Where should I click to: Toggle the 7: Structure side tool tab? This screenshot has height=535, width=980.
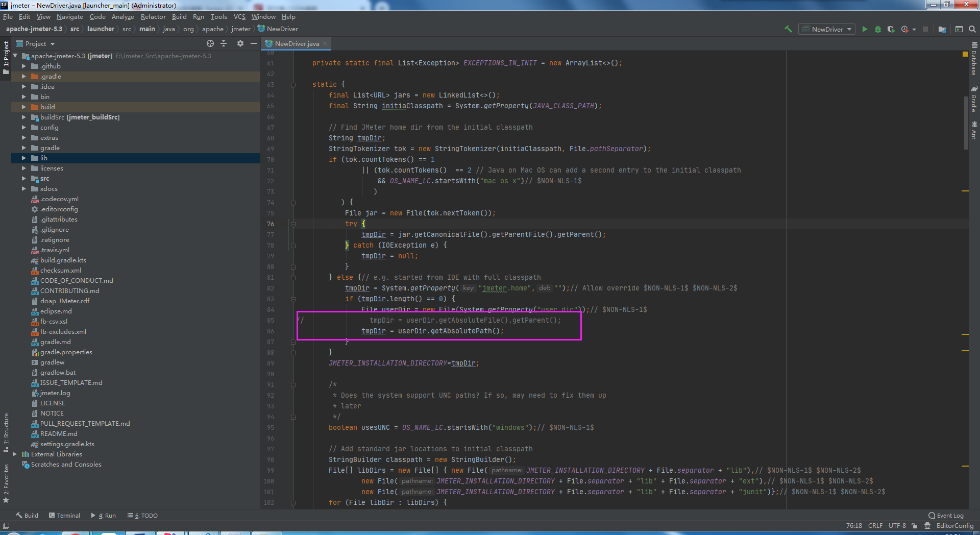coord(6,432)
